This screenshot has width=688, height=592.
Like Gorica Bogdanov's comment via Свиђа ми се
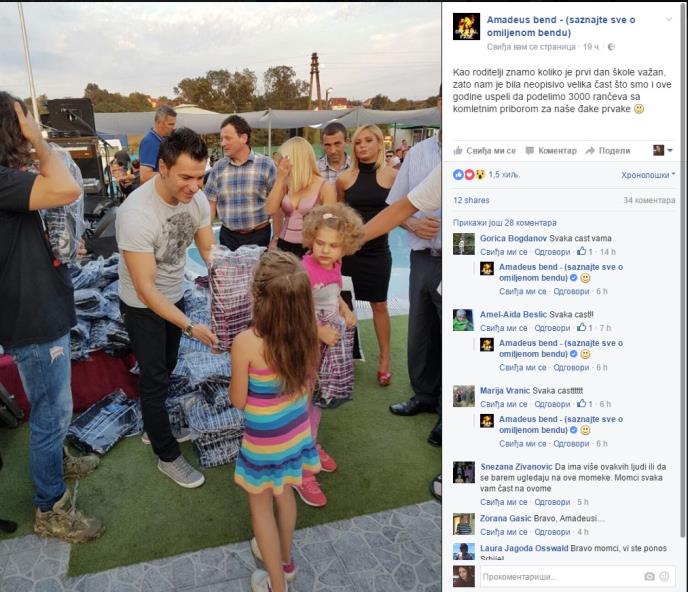click(504, 252)
